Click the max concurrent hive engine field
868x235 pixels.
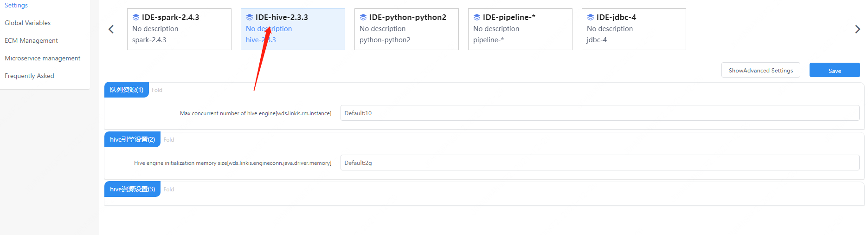coord(599,113)
